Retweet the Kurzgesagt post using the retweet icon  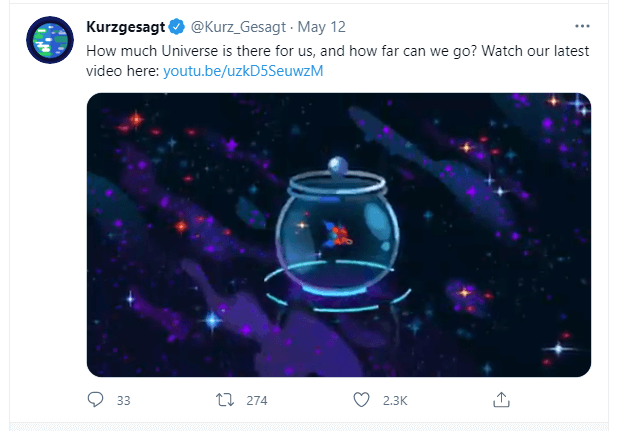coord(225,400)
